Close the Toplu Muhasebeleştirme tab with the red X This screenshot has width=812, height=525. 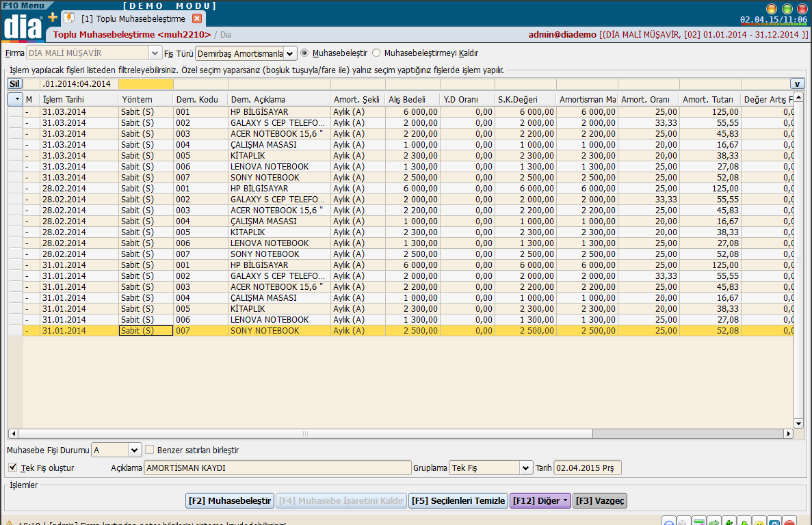click(197, 18)
